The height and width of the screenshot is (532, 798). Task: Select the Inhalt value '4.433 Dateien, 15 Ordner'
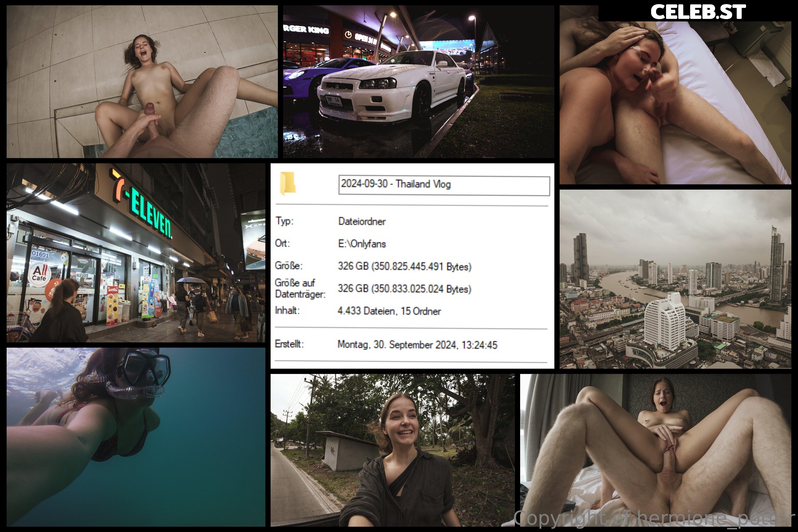click(x=389, y=311)
